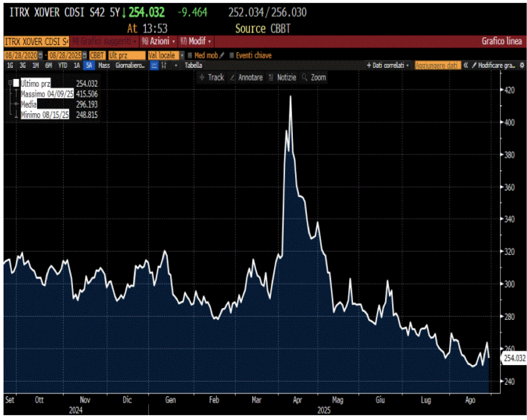
Task: Open the Modif dropdown menu
Action: pyautogui.click(x=196, y=42)
